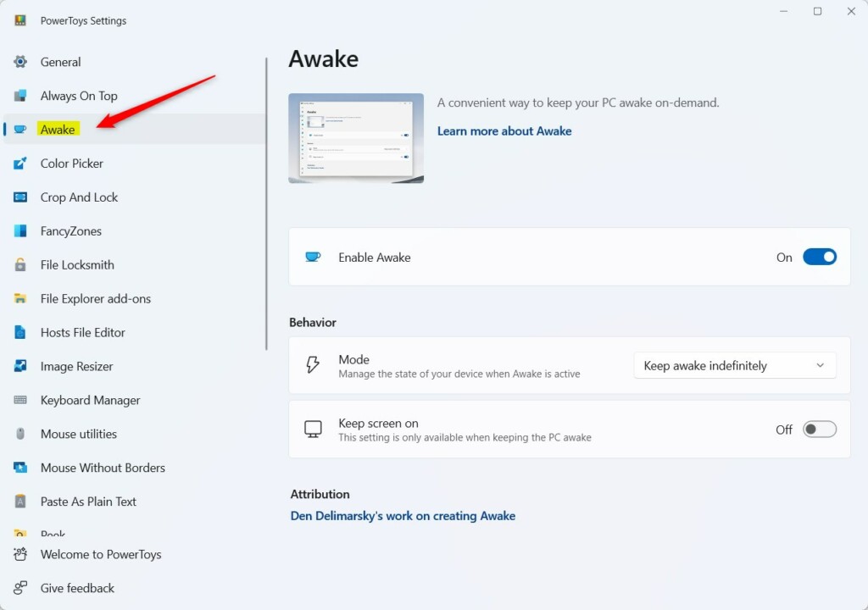Click the FancyZones icon
Viewport: 868px width, 610px height.
click(x=20, y=230)
